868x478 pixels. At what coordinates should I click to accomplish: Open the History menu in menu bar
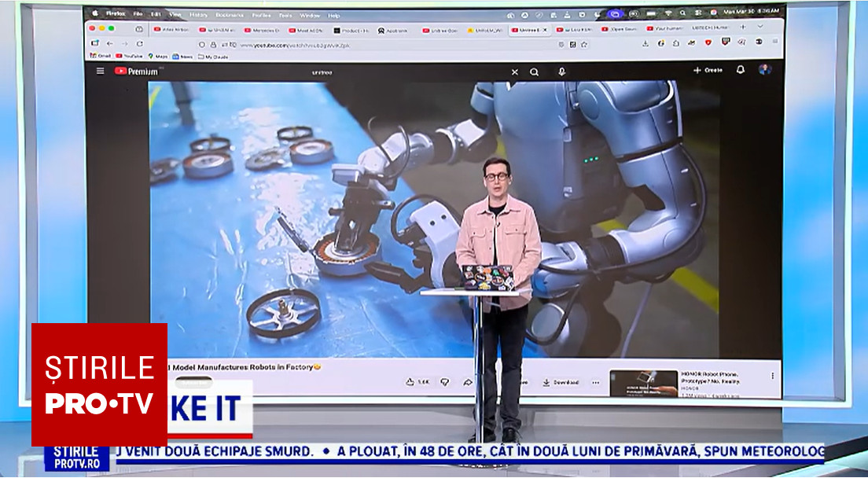(x=199, y=15)
